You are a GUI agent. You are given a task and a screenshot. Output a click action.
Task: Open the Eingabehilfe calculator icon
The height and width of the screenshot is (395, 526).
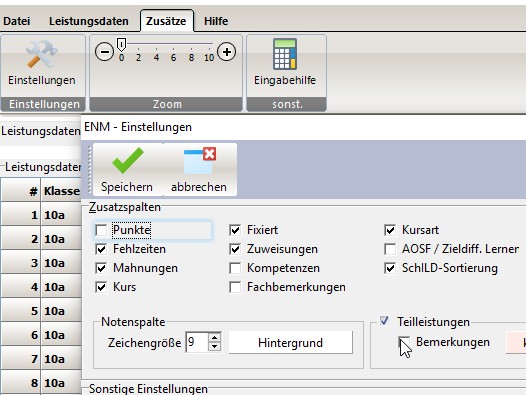click(284, 54)
